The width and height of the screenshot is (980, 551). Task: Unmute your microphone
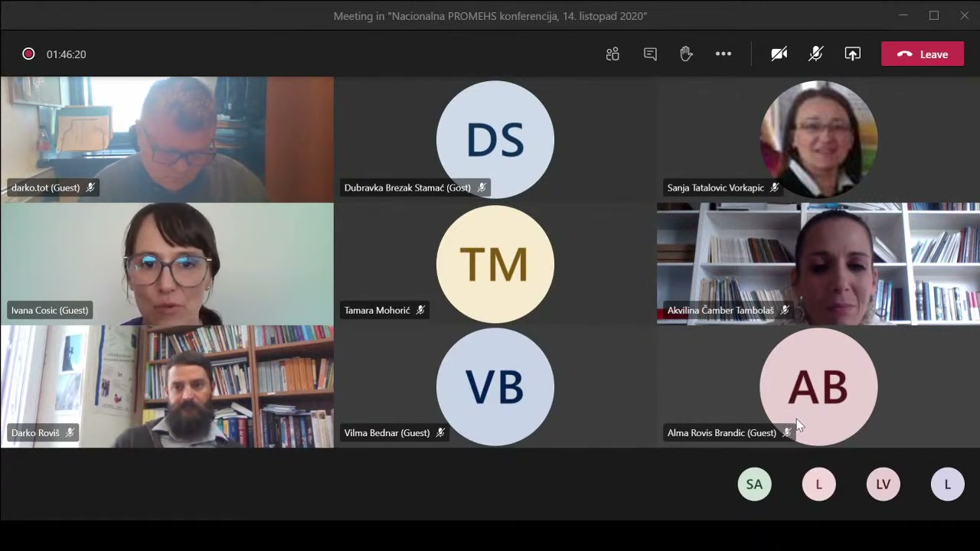(816, 54)
